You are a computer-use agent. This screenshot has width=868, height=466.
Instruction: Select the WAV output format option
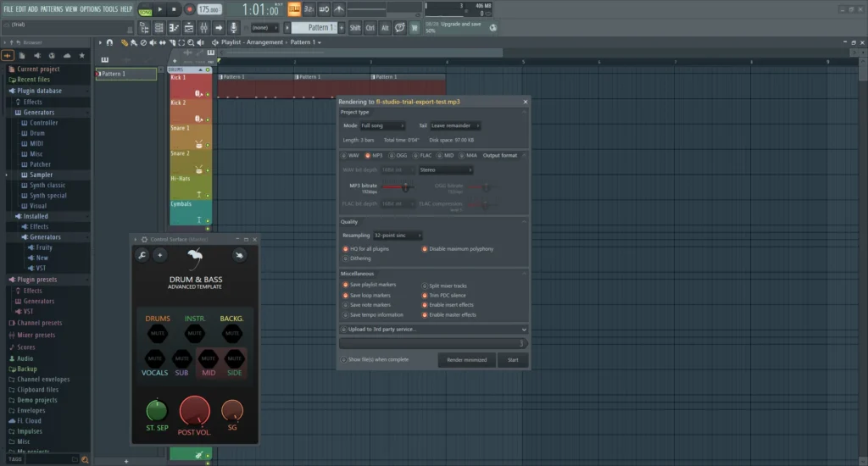point(350,156)
